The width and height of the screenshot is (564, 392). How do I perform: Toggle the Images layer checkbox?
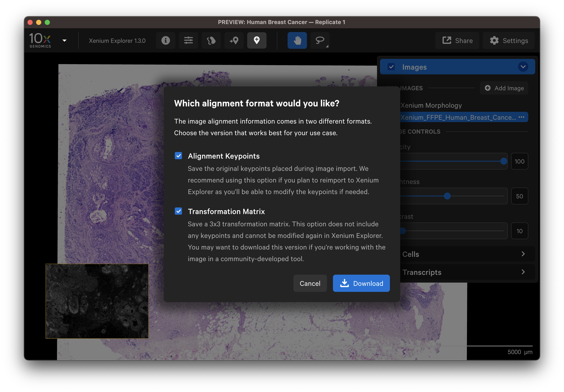[x=391, y=67]
